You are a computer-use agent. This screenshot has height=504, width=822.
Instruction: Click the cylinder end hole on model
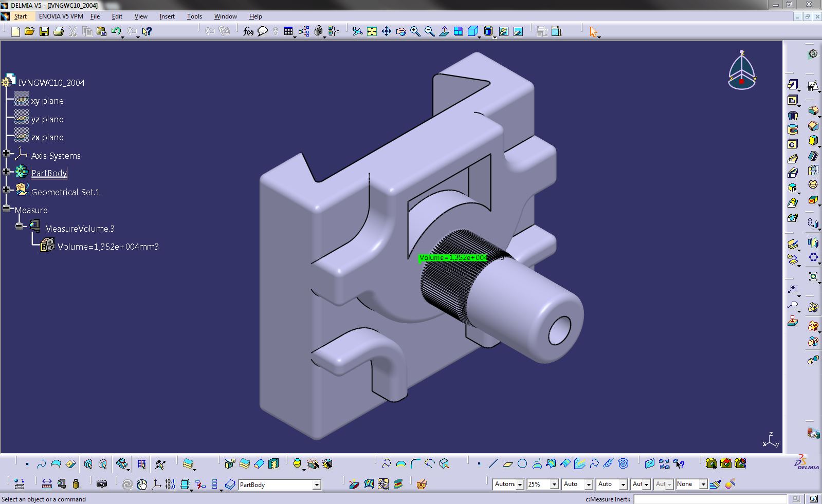point(560,330)
